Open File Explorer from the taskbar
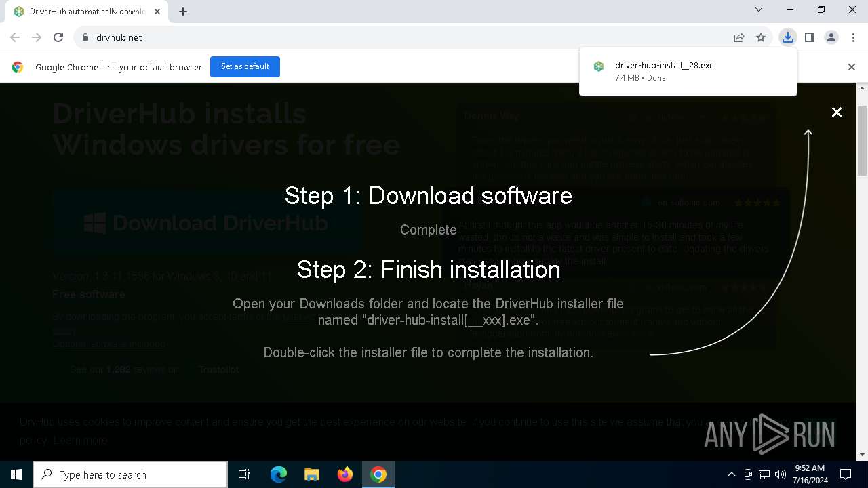 coord(312,474)
